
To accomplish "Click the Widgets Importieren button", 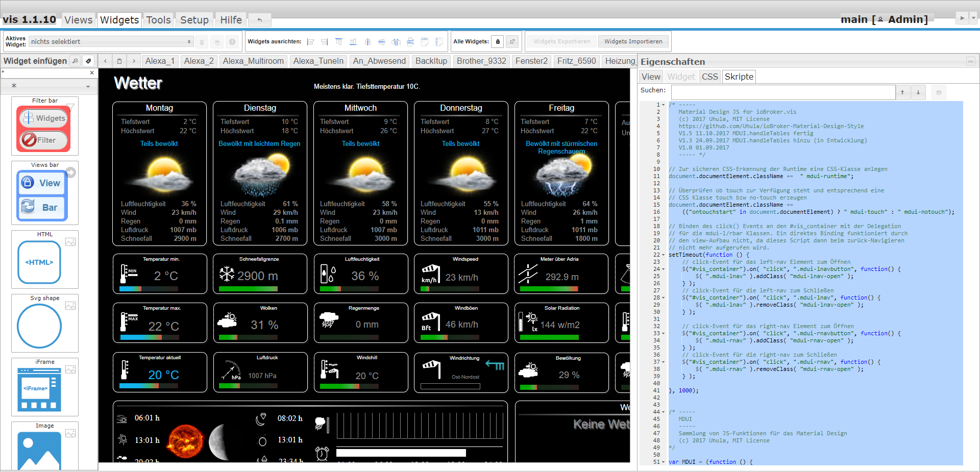I will point(633,42).
